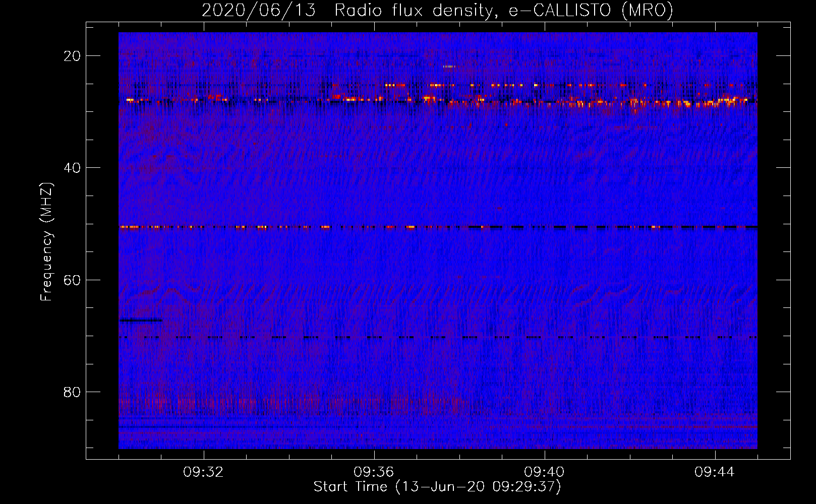Click the '09:36' time tick label
The height and width of the screenshot is (504, 816).
click(x=374, y=472)
